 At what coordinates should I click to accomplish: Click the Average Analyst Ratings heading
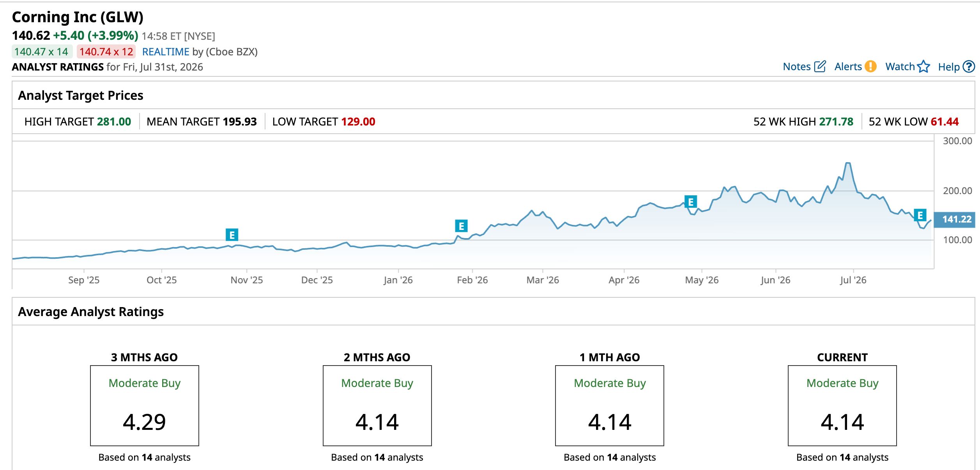[x=91, y=312]
